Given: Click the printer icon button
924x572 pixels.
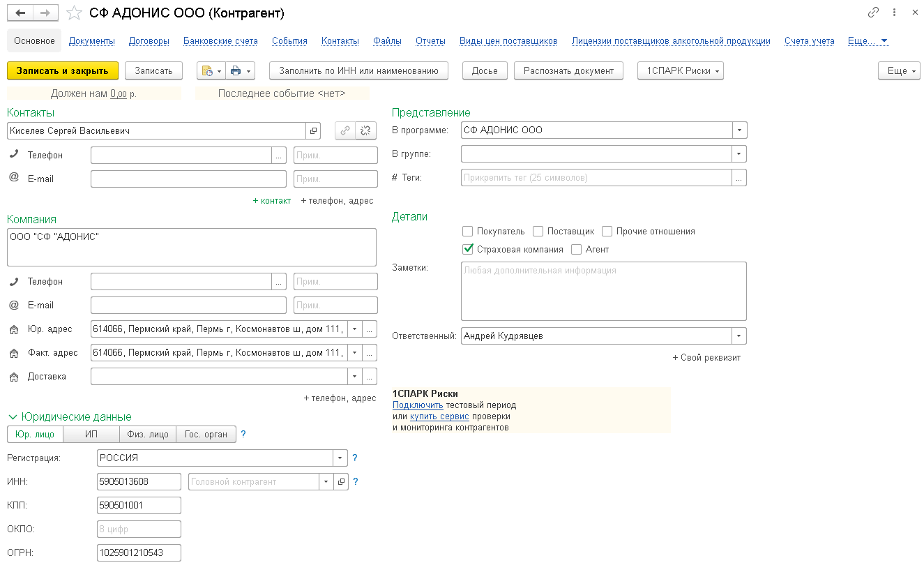Looking at the screenshot, I should (241, 70).
